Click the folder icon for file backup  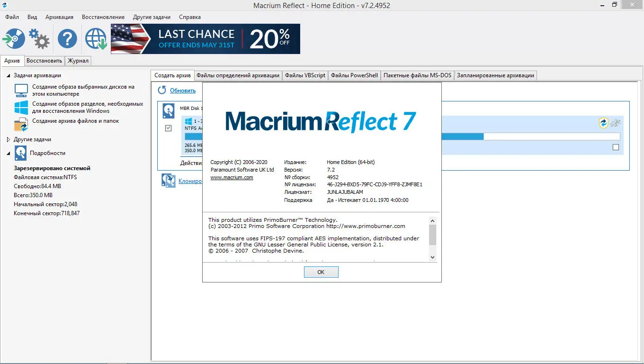click(21, 124)
